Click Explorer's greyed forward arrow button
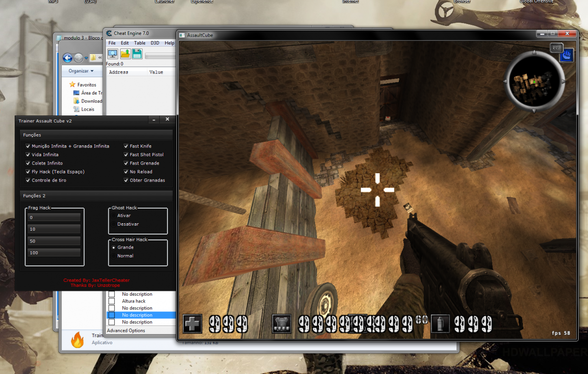The width and height of the screenshot is (588, 374). (78, 58)
